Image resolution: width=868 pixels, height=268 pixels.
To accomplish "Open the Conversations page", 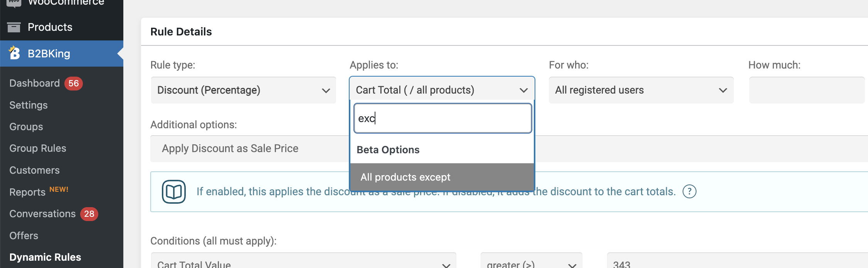I will pyautogui.click(x=42, y=214).
